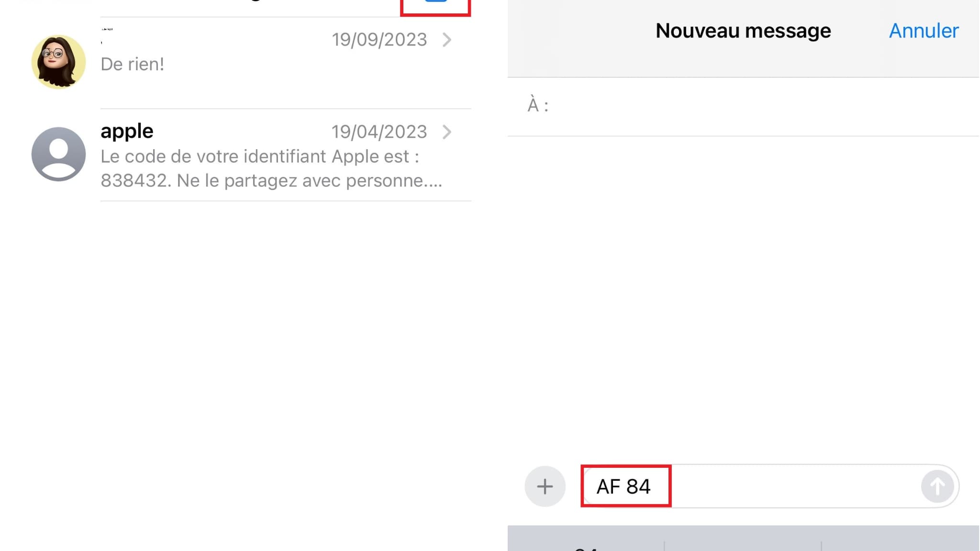Tap the De rien! message preview
This screenshot has width=980, height=551.
tap(133, 64)
